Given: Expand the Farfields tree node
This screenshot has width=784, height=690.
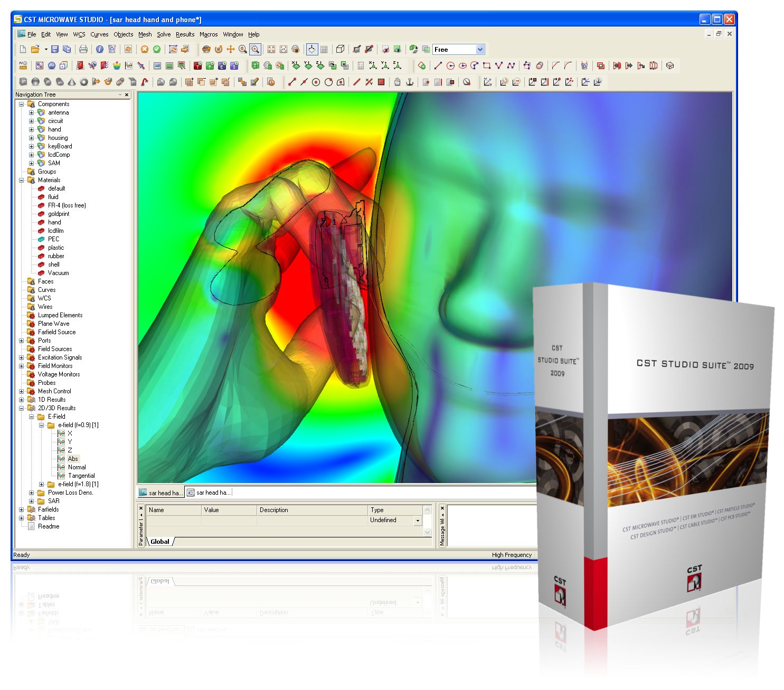Looking at the screenshot, I should pos(21,509).
